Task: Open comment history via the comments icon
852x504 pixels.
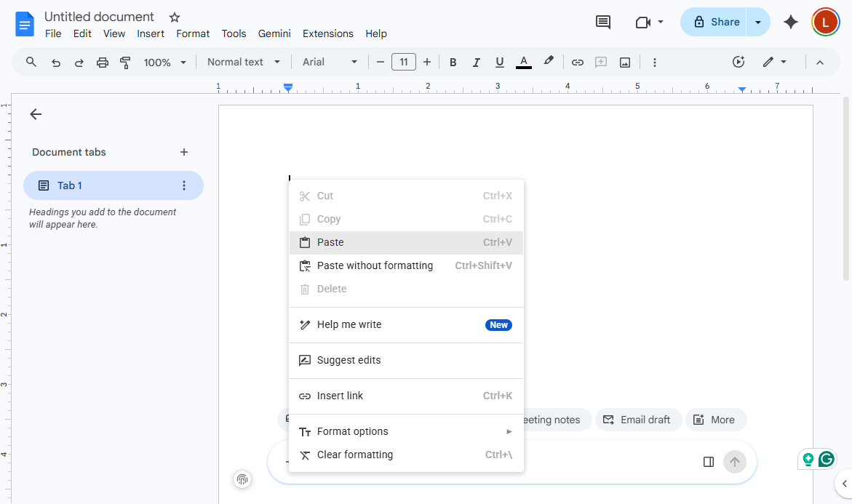Action: (602, 22)
